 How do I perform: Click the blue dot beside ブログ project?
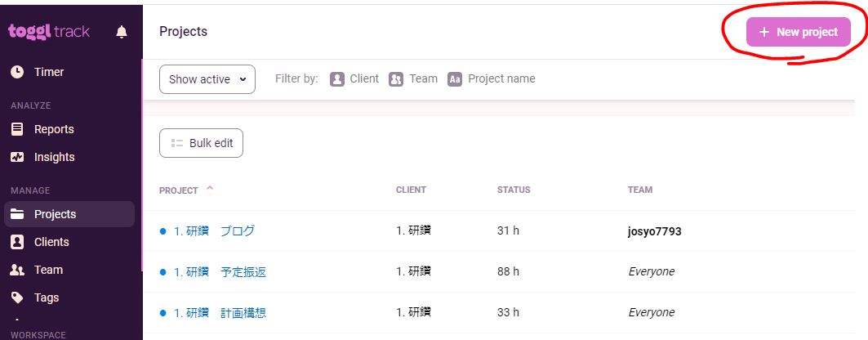coord(163,231)
